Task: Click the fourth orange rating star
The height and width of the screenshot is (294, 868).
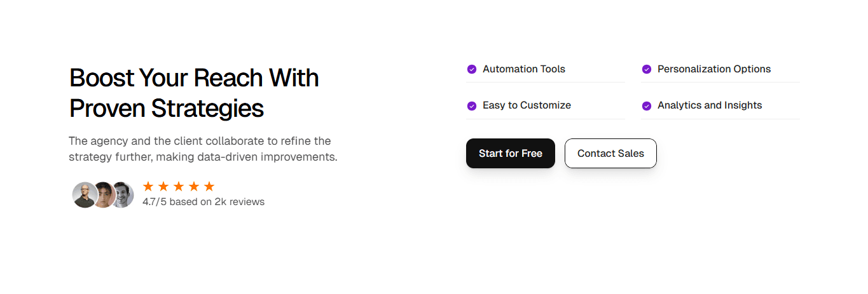Action: tap(194, 186)
